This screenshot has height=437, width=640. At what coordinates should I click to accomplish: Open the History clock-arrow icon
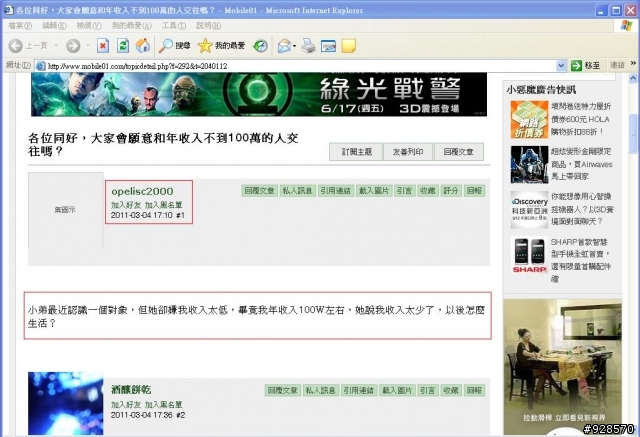(260, 46)
